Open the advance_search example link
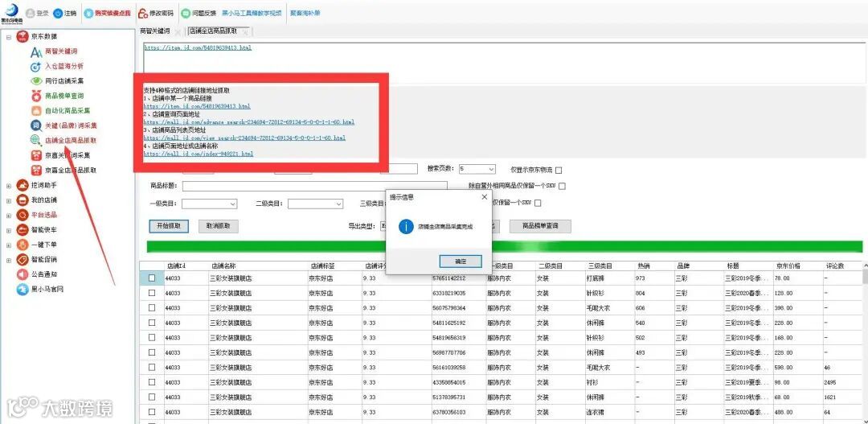 [248, 122]
